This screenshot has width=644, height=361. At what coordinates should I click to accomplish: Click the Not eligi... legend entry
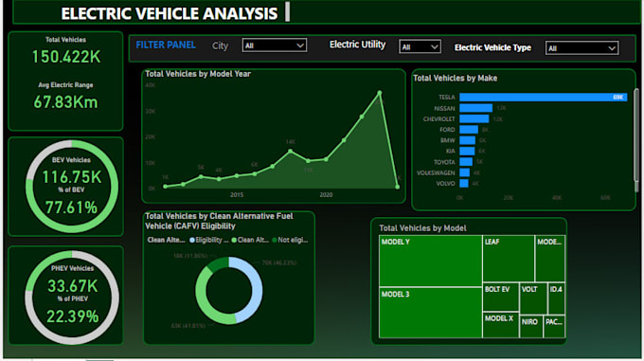pyautogui.click(x=290, y=241)
